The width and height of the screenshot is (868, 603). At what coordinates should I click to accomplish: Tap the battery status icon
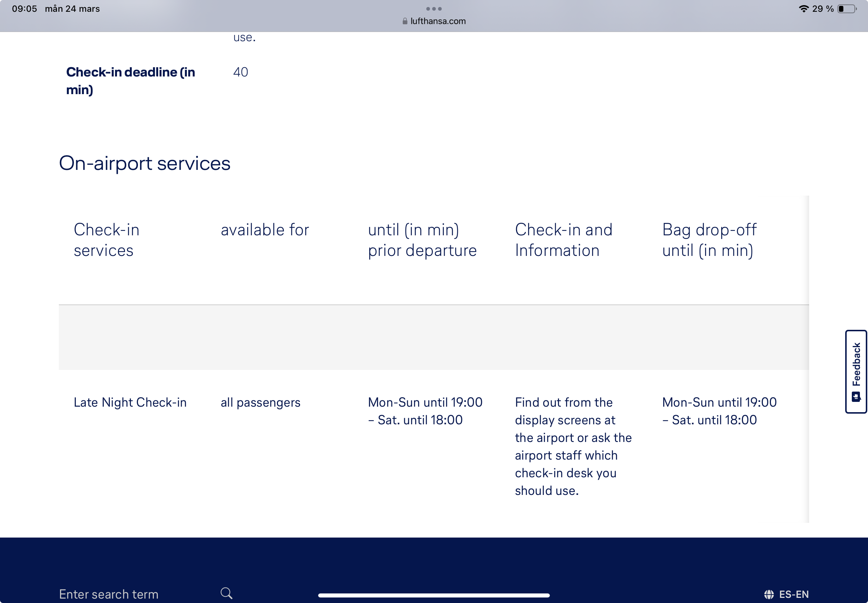point(847,9)
